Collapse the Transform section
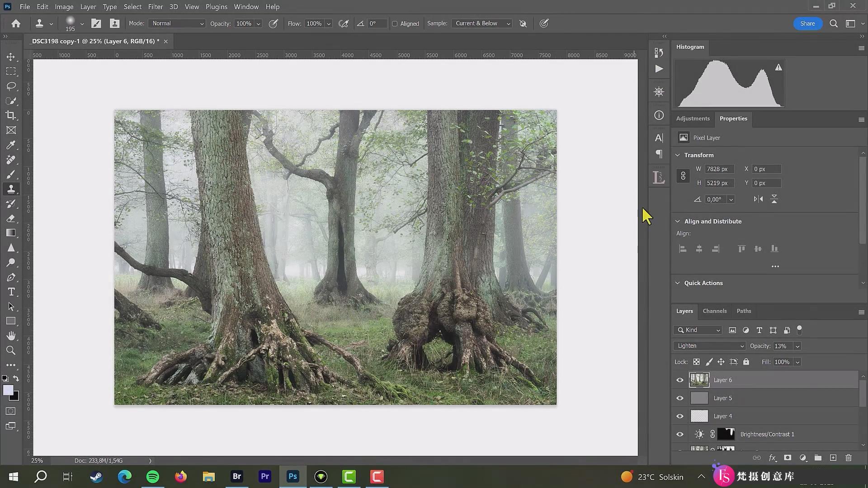Viewport: 868px width, 488px height. coord(678,155)
